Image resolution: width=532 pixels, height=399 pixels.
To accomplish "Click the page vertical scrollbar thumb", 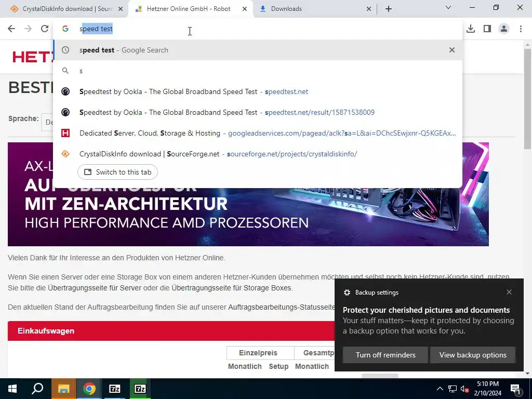I will [528, 99].
